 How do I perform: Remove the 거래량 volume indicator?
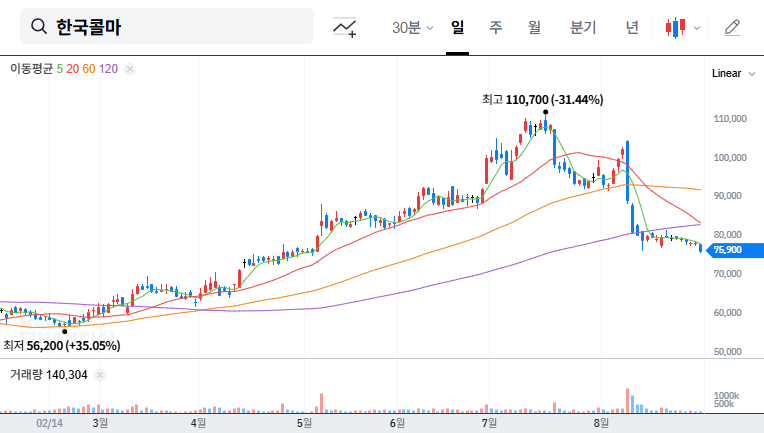click(x=100, y=375)
